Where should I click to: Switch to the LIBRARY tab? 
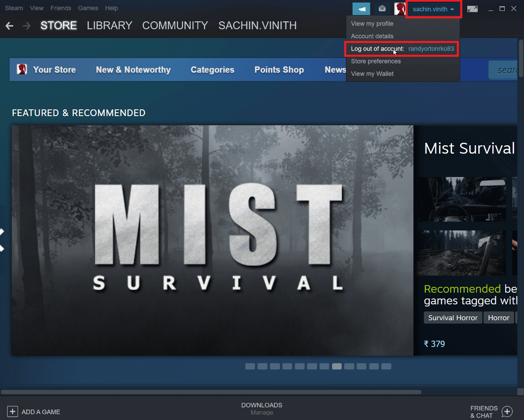(109, 25)
